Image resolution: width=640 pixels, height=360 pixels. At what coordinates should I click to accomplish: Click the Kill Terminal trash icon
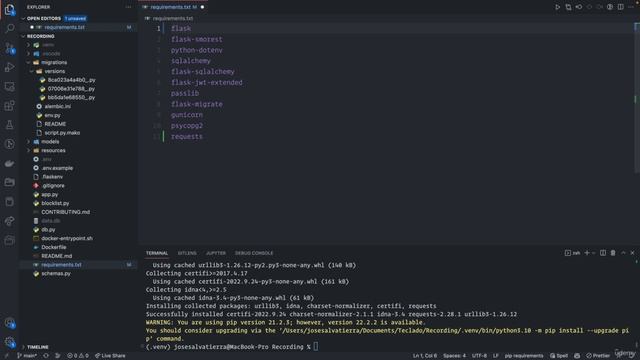click(613, 253)
